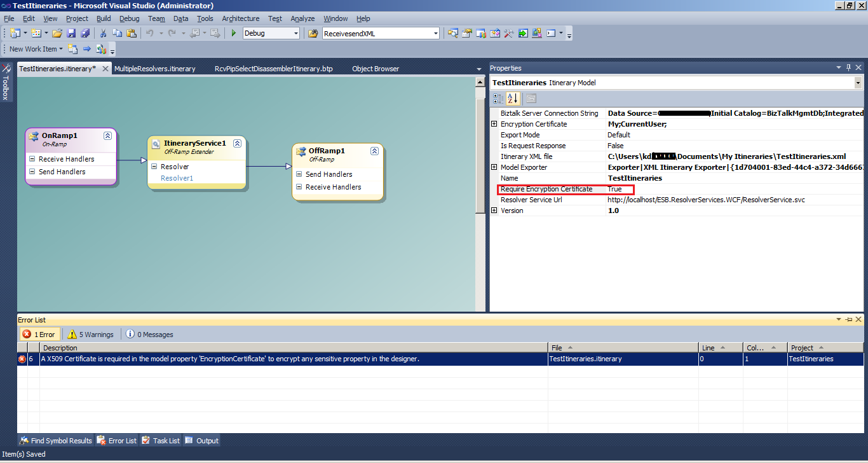Image resolution: width=868 pixels, height=463 pixels.
Task: Click the Undo arrow icon
Action: [x=149, y=33]
